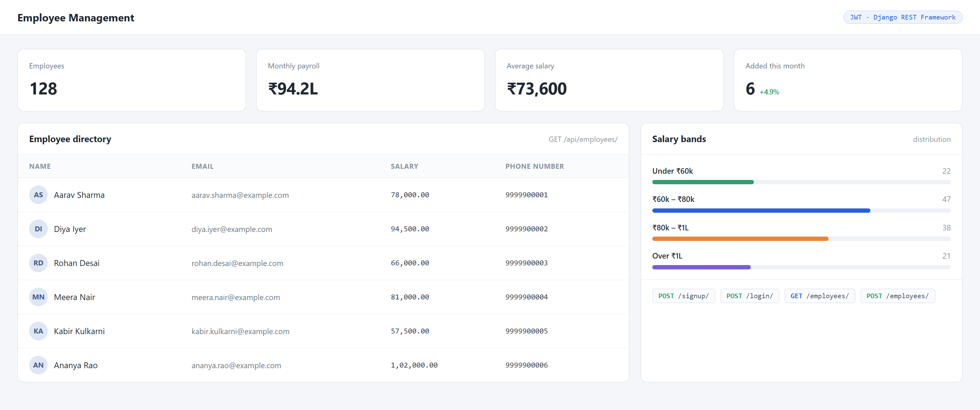Click the Salary bands heading

[679, 139]
